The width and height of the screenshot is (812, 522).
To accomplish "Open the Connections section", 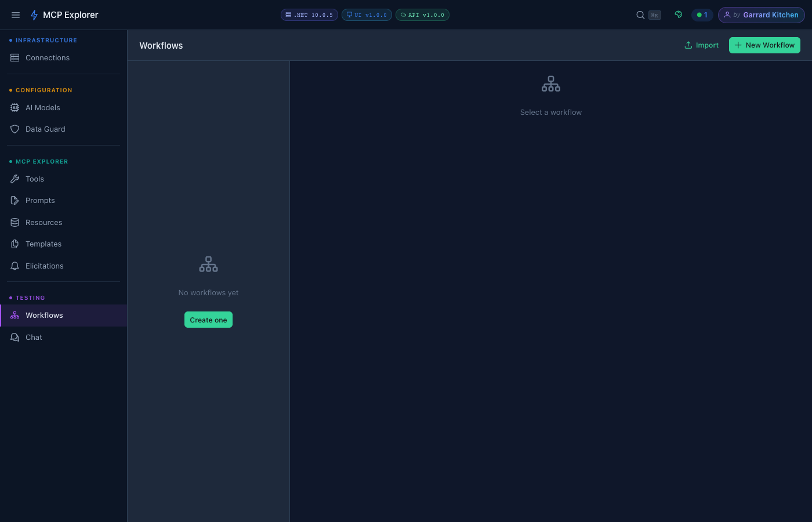I will click(47, 57).
